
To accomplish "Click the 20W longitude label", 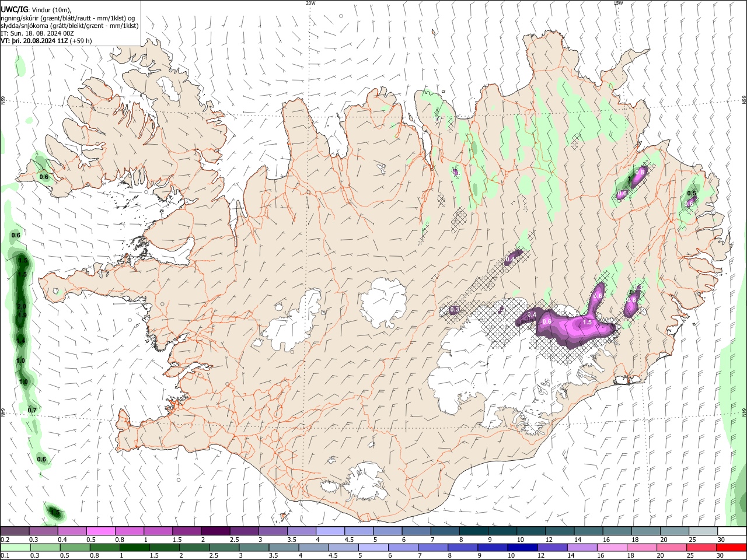I will pos(310,3).
